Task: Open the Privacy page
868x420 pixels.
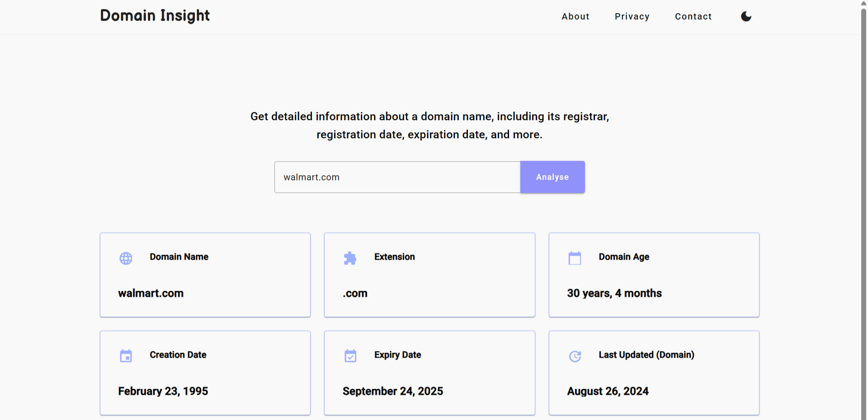Action: pos(632,17)
